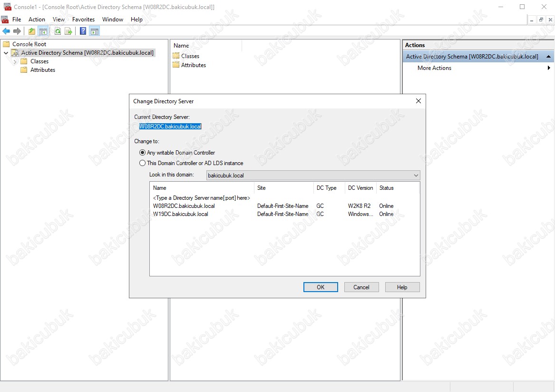Screen dimensions: 555x392
Task: Click the Help button in dialog
Action: (x=402, y=287)
